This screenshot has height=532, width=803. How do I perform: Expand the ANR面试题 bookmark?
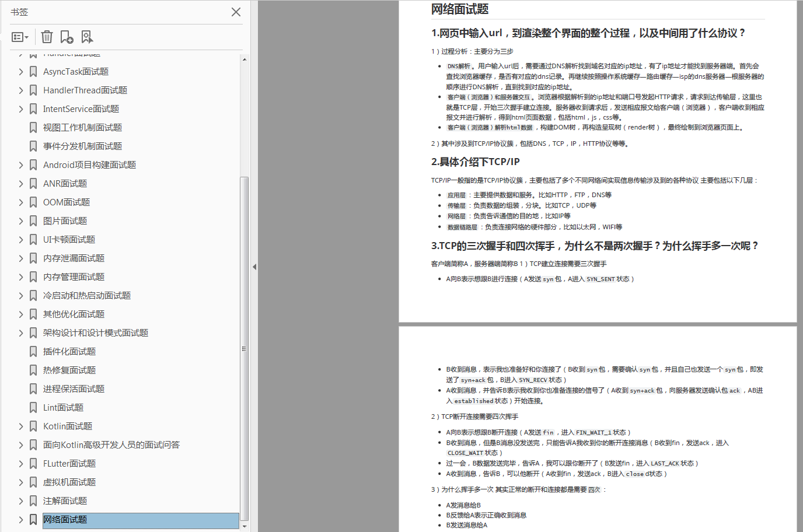[x=20, y=184]
